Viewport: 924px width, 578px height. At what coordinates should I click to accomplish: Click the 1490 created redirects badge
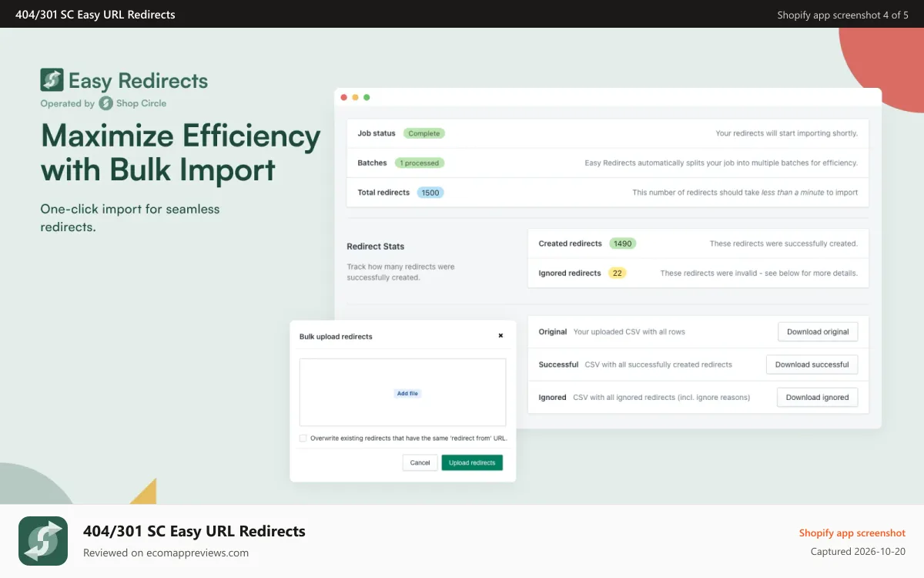click(x=623, y=244)
